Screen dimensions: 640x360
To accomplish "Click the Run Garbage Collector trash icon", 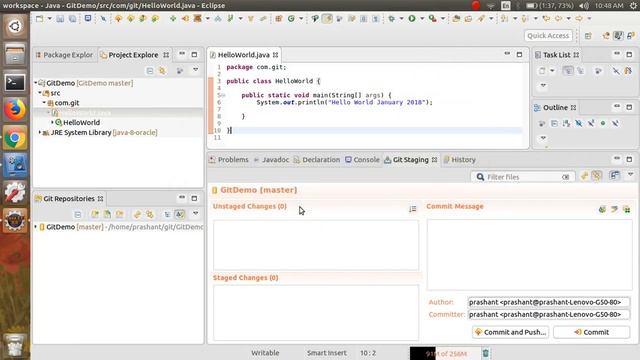I will click(x=485, y=353).
